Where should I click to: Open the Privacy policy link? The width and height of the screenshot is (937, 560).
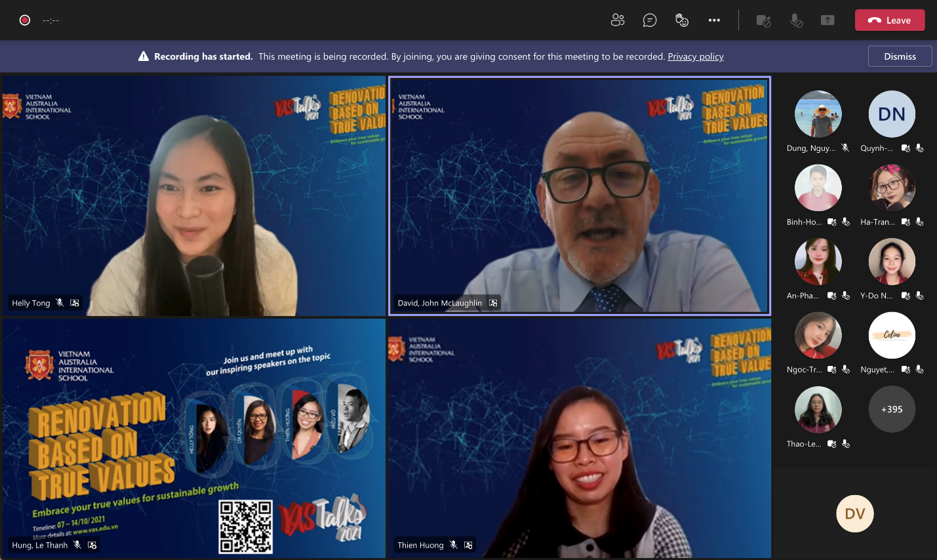pos(695,56)
